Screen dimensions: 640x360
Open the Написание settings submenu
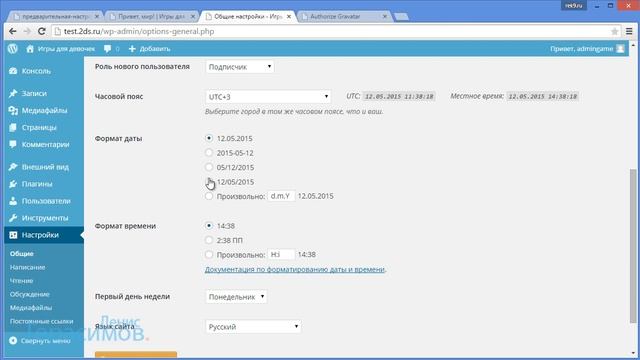click(x=28, y=267)
